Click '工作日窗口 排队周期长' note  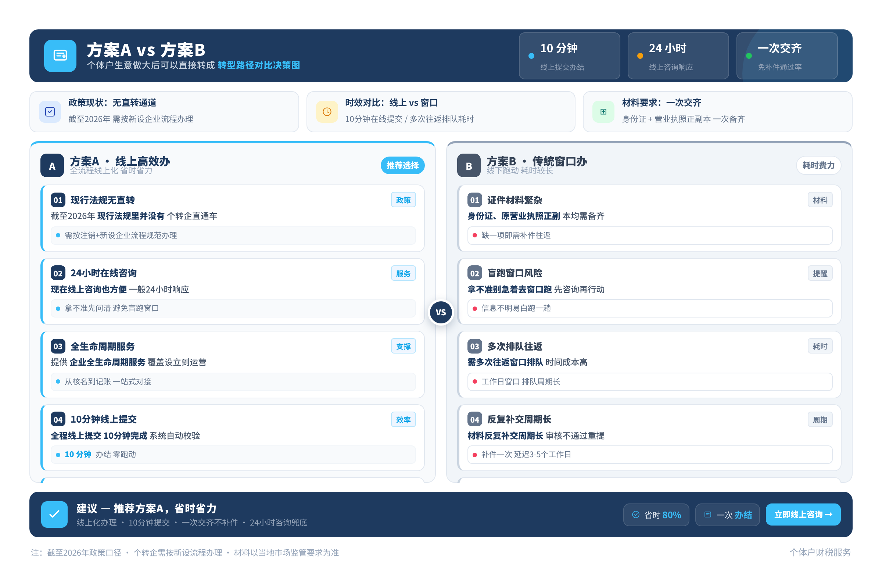[650, 382]
